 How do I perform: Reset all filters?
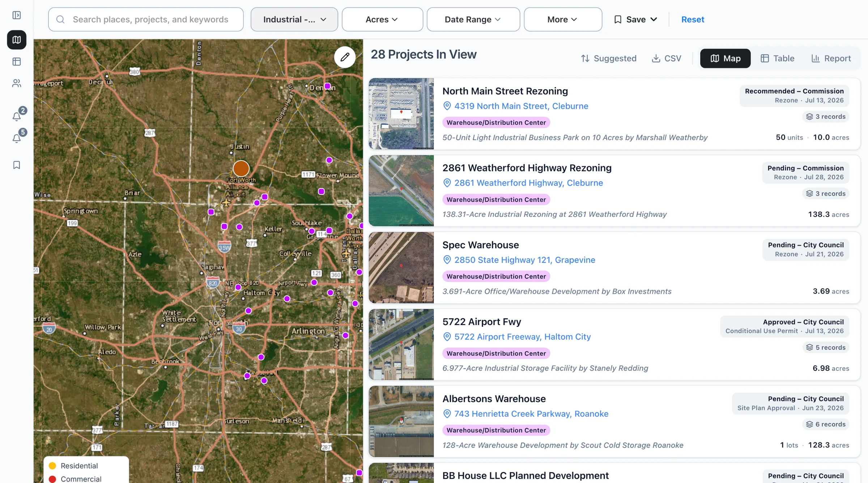pyautogui.click(x=693, y=20)
